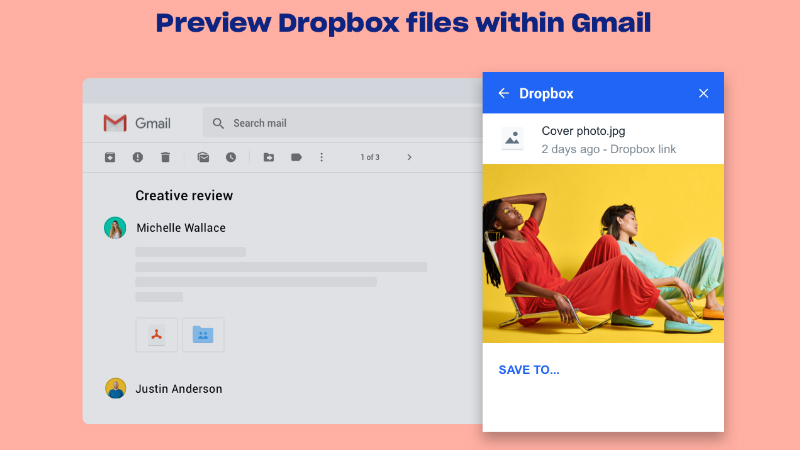Archive the conversation with the archive icon

(110, 157)
